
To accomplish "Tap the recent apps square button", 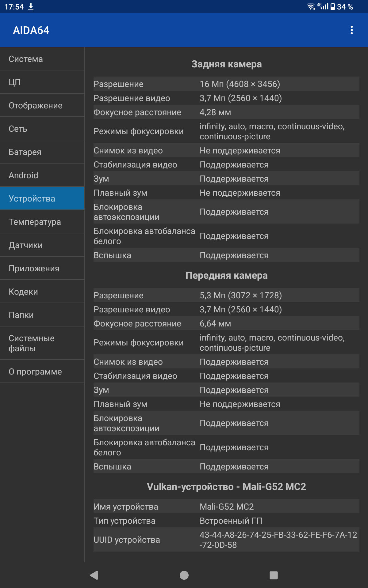I will (x=274, y=575).
